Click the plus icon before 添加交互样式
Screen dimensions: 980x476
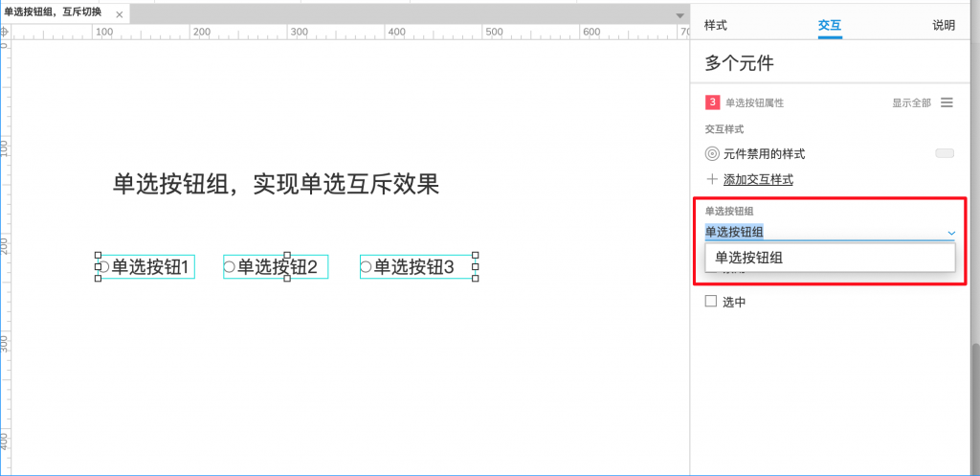(711, 179)
